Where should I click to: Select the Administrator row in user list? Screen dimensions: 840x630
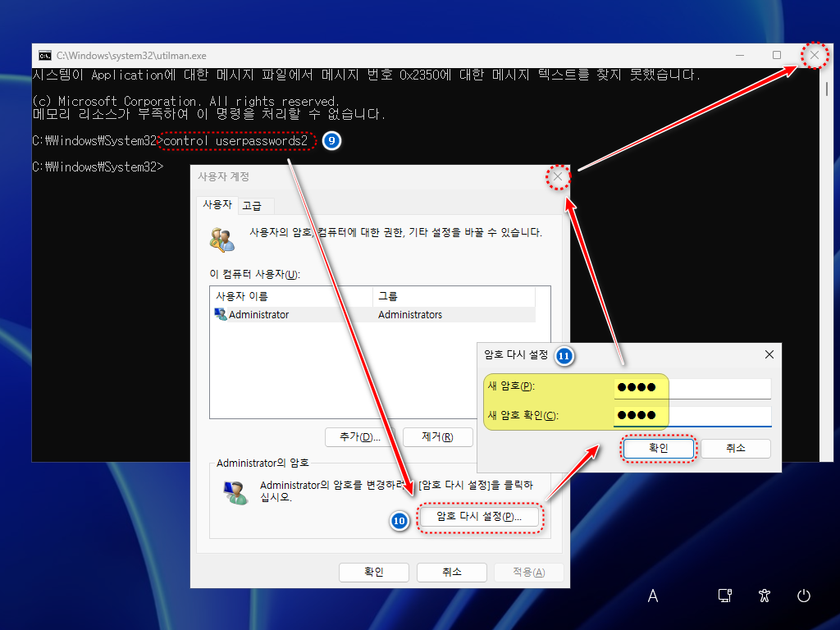[374, 314]
